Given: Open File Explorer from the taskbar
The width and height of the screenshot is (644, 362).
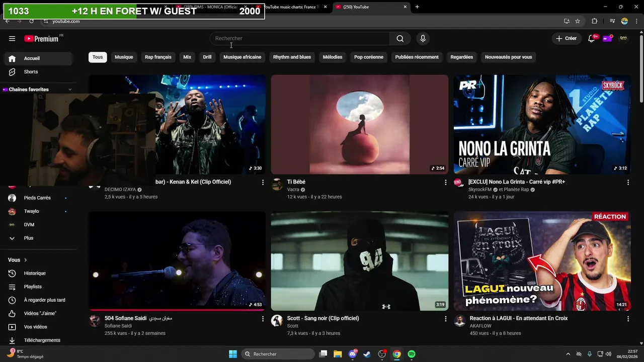Looking at the screenshot, I should coord(338,354).
